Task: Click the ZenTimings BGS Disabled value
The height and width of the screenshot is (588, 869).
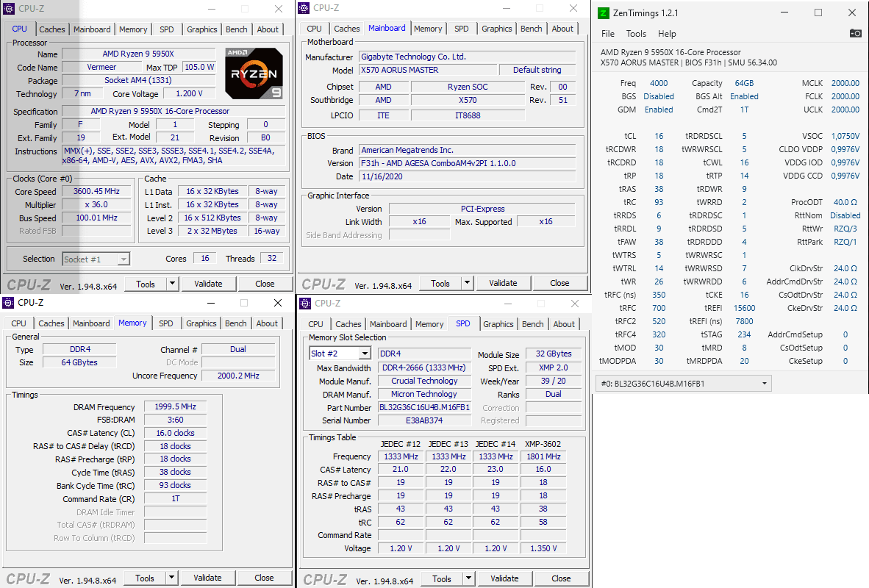Action: [659, 96]
